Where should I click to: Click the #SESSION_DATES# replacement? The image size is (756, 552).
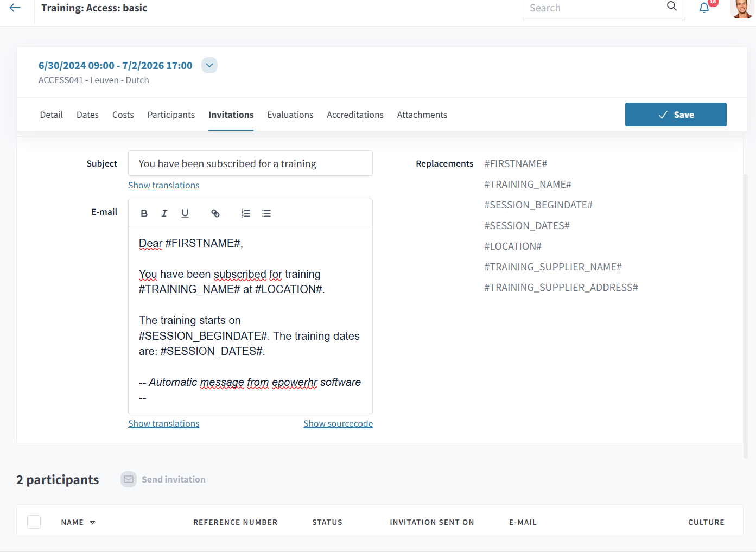pos(527,225)
